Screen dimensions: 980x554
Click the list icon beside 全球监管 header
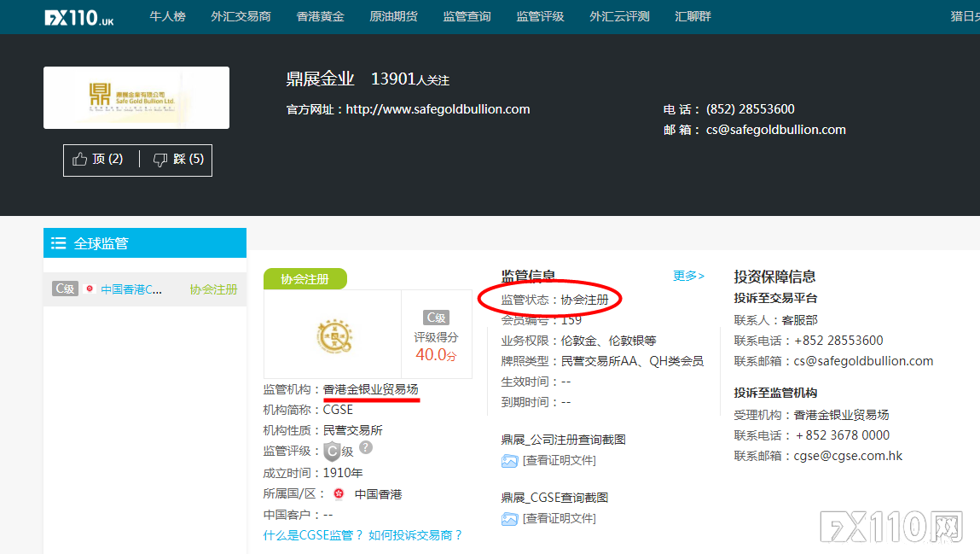(58, 242)
